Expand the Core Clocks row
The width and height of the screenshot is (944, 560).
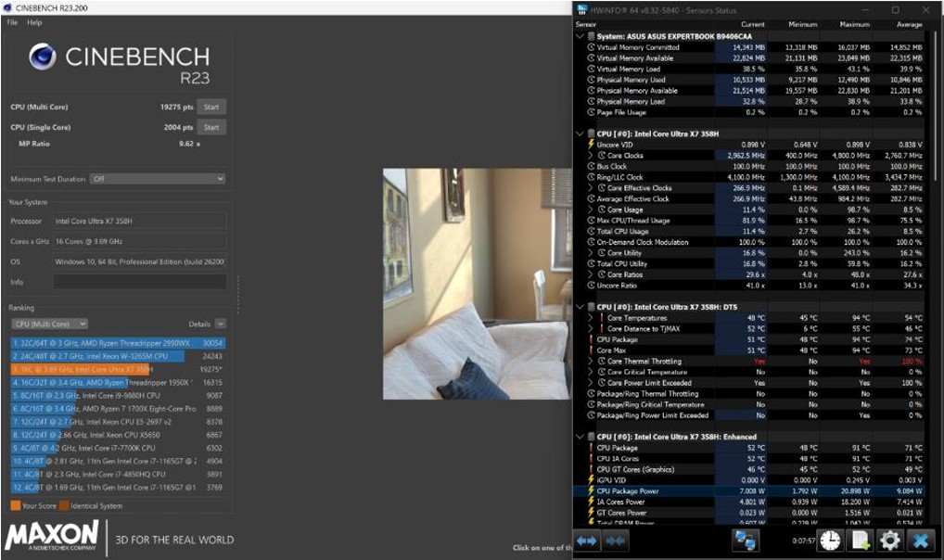(592, 156)
